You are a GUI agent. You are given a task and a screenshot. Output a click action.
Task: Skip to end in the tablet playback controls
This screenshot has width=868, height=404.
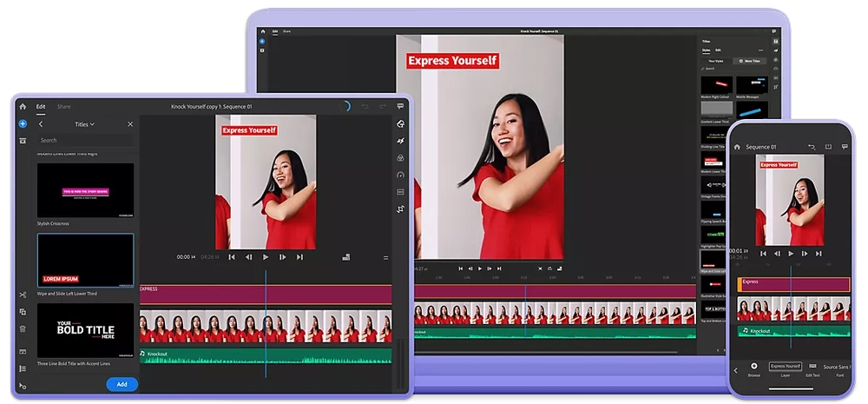(299, 257)
